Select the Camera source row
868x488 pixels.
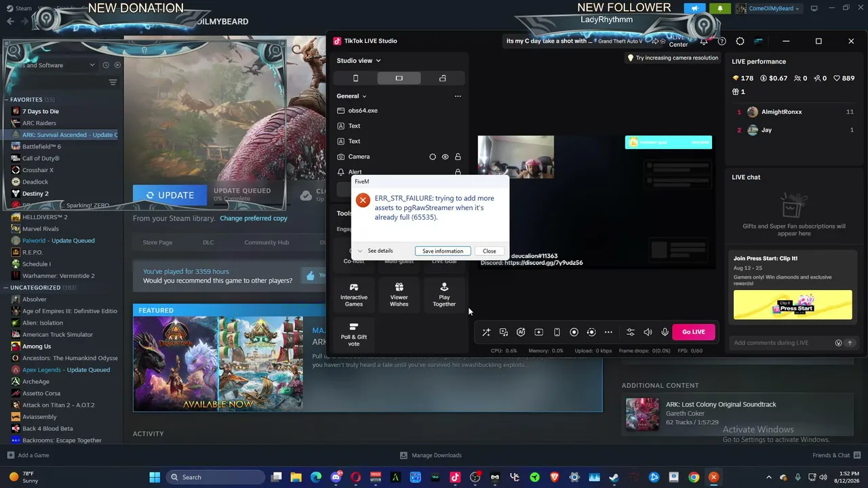(399, 157)
